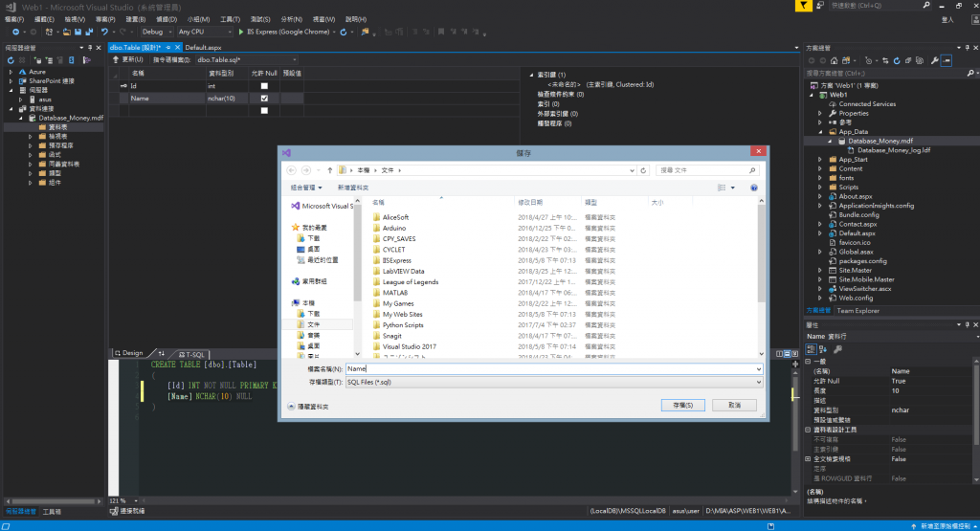
Task: Click the Solution Explorer sync with active document icon
Action: click(885, 60)
